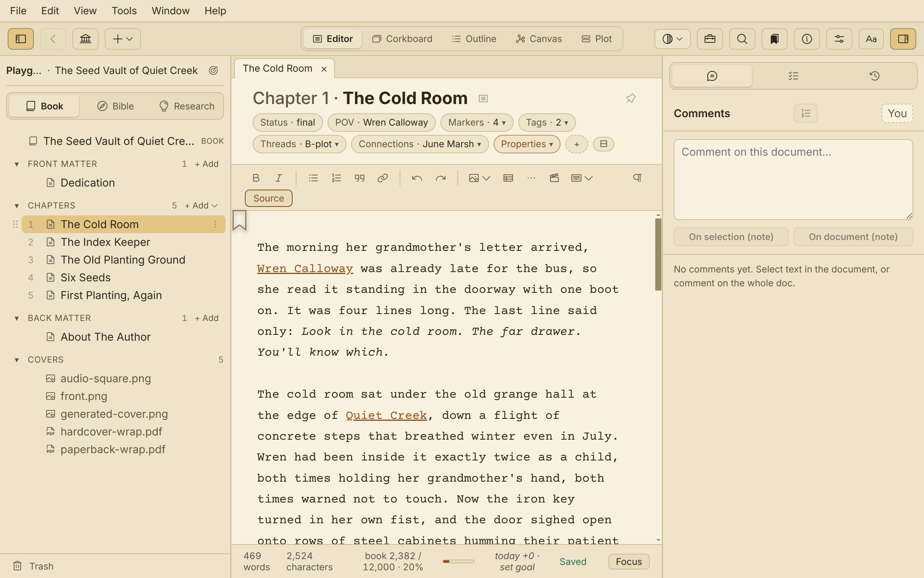Image resolution: width=924 pixels, height=578 pixels.
Task: Select The Index Keeper chapter
Action: (123, 242)
